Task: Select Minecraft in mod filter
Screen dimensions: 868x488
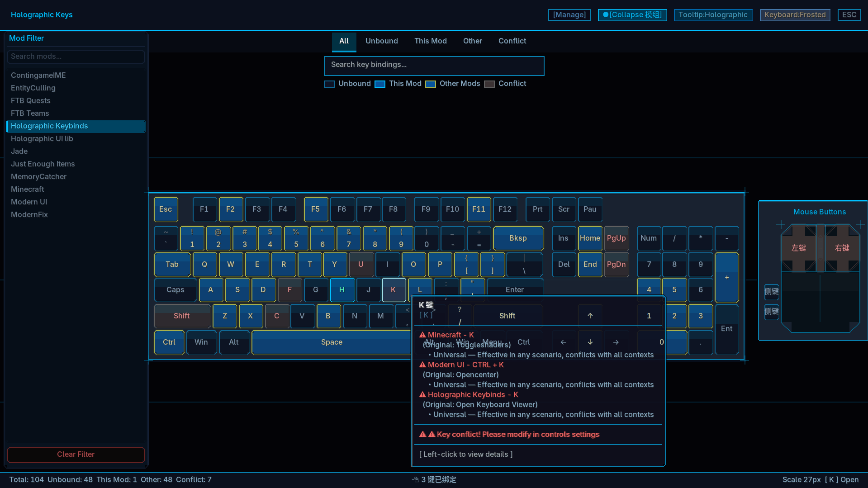Action: click(x=76, y=190)
